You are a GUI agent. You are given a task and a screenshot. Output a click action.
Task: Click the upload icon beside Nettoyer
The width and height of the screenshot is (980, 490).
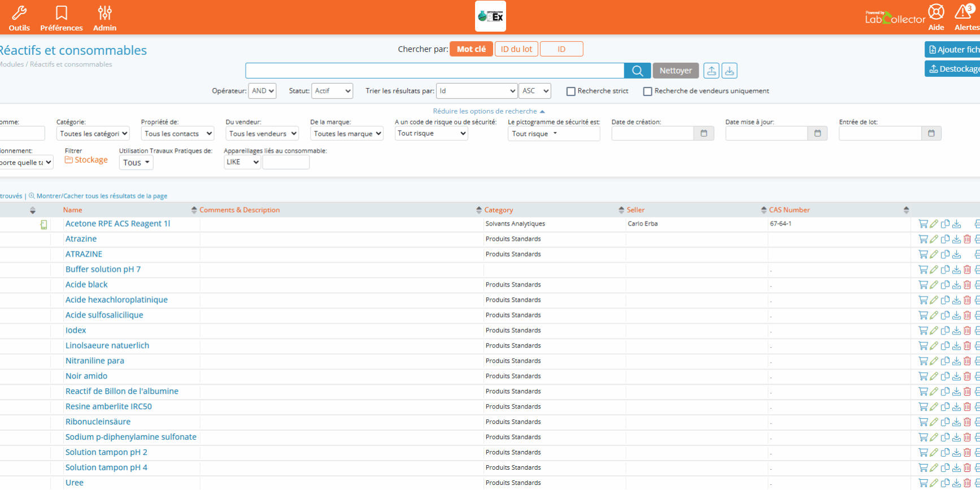[x=712, y=71]
